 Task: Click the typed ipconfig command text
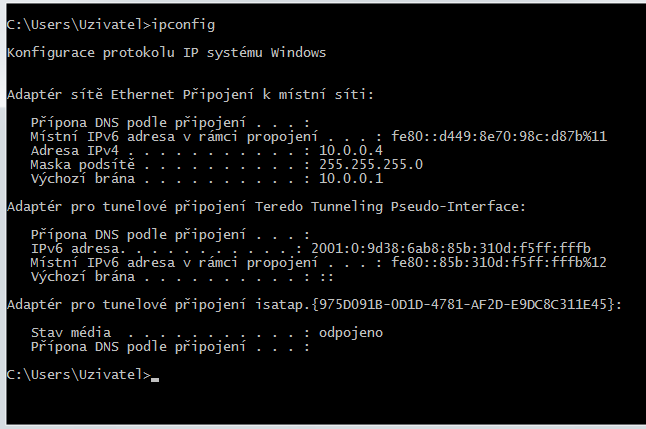[x=187, y=23]
